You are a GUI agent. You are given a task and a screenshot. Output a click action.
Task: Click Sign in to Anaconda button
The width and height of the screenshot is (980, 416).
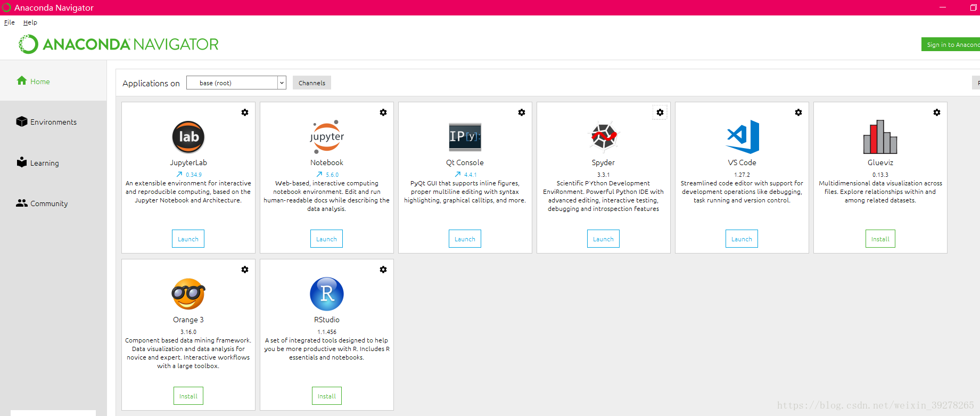click(951, 44)
